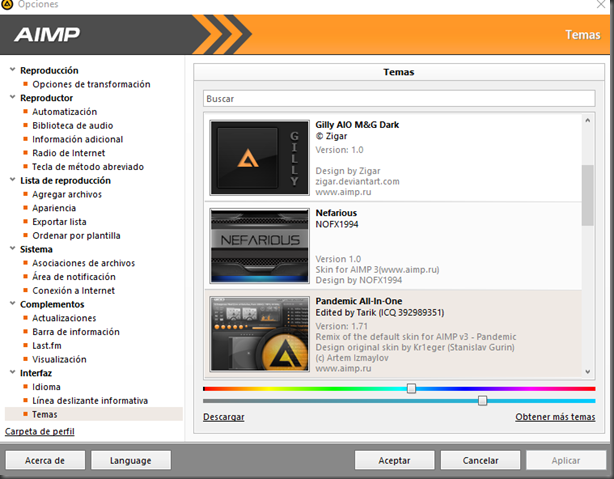The width and height of the screenshot is (614, 479).
Task: Click the Pandemic All-In-One title
Action: [x=359, y=301]
